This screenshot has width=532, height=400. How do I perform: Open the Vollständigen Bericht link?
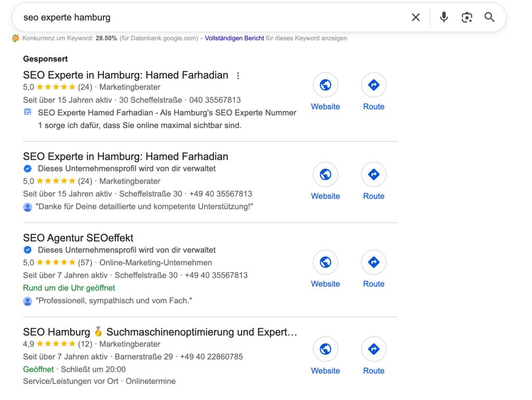[x=234, y=38]
